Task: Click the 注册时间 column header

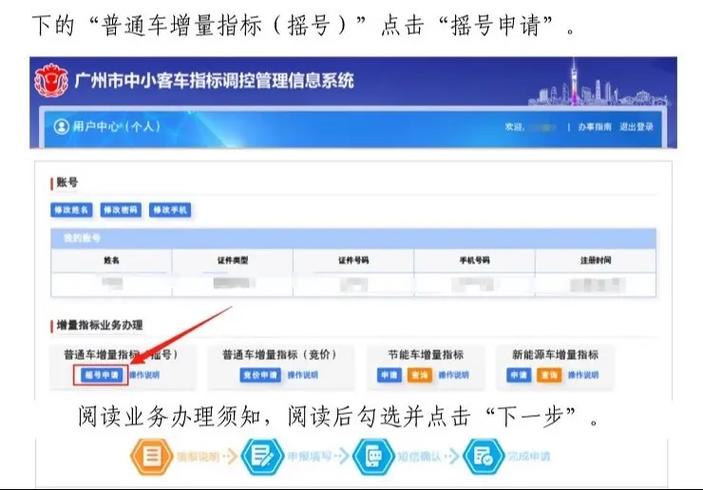Action: point(596,260)
